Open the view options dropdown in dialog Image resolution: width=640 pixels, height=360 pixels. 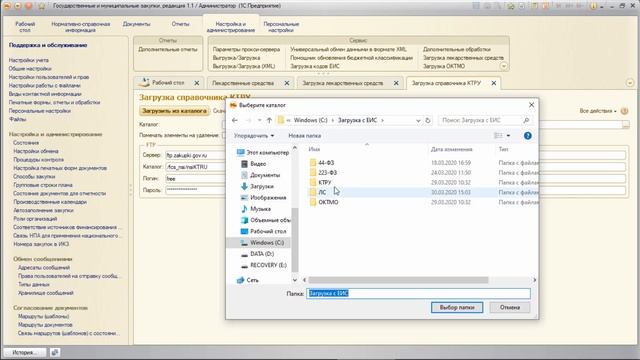tap(508, 136)
